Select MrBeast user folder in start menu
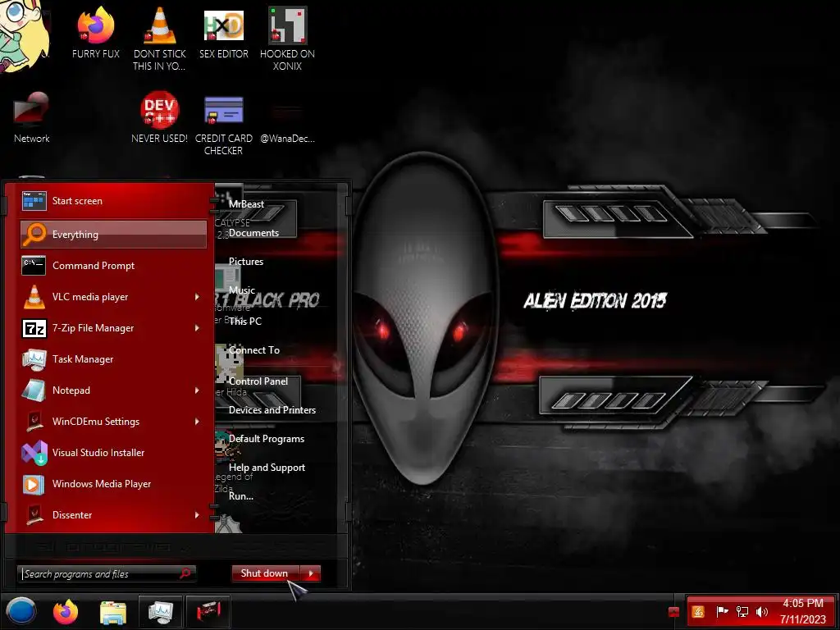Image resolution: width=840 pixels, height=630 pixels. pos(246,204)
